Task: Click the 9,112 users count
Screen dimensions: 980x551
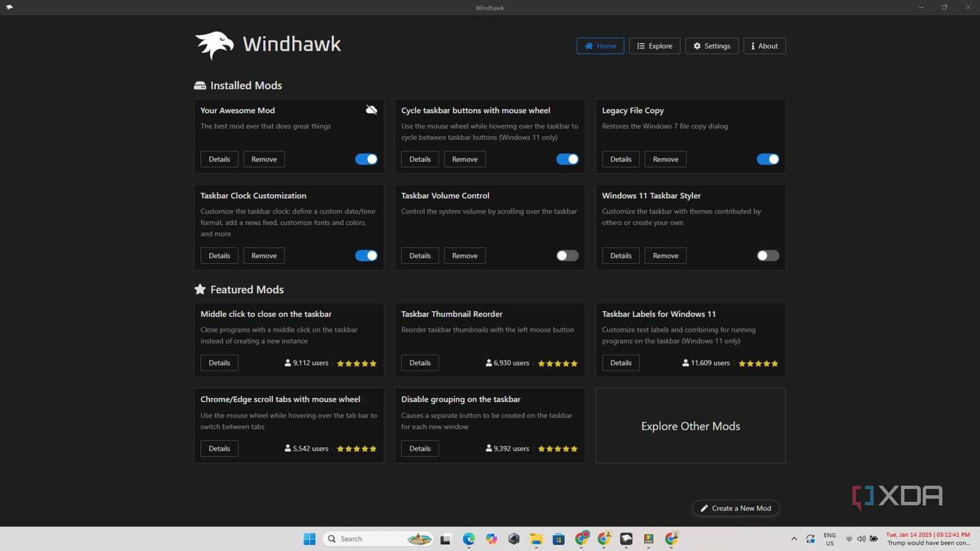Action: [306, 363]
